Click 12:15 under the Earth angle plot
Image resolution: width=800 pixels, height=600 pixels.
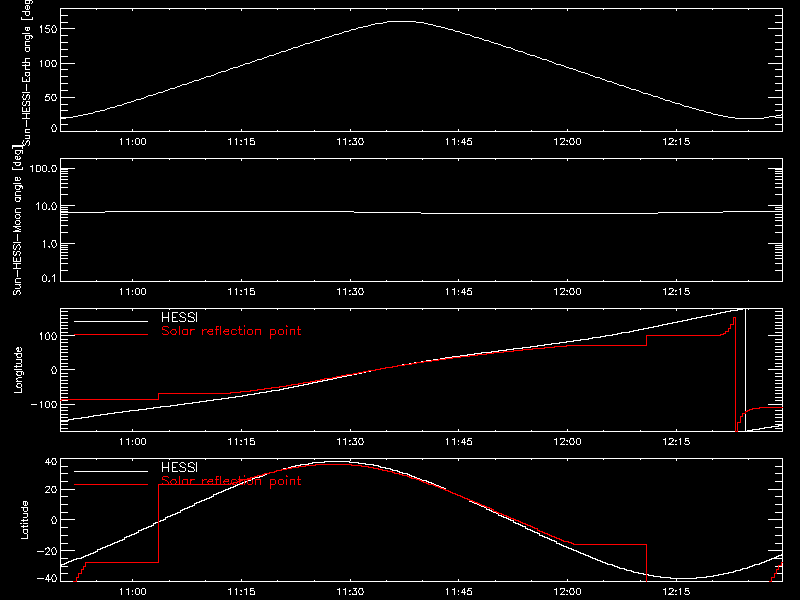[x=677, y=142]
